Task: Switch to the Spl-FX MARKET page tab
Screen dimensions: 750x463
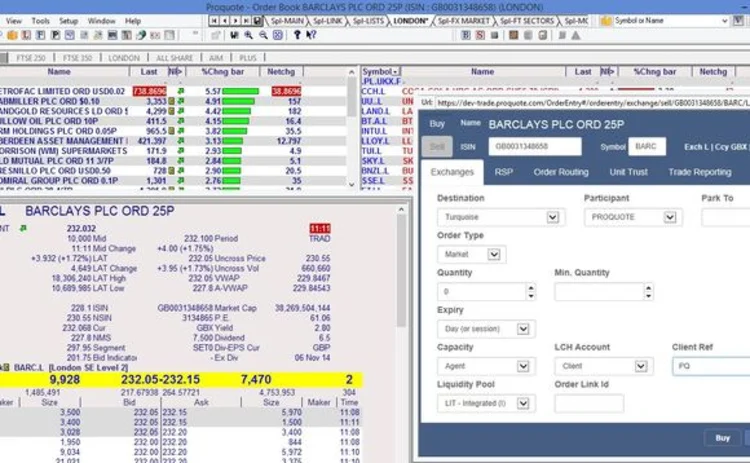Action: (x=463, y=21)
